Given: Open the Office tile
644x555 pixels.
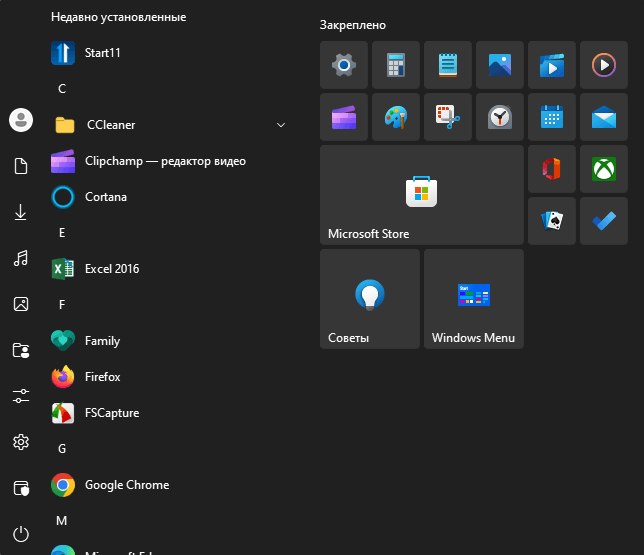Looking at the screenshot, I should click(552, 169).
